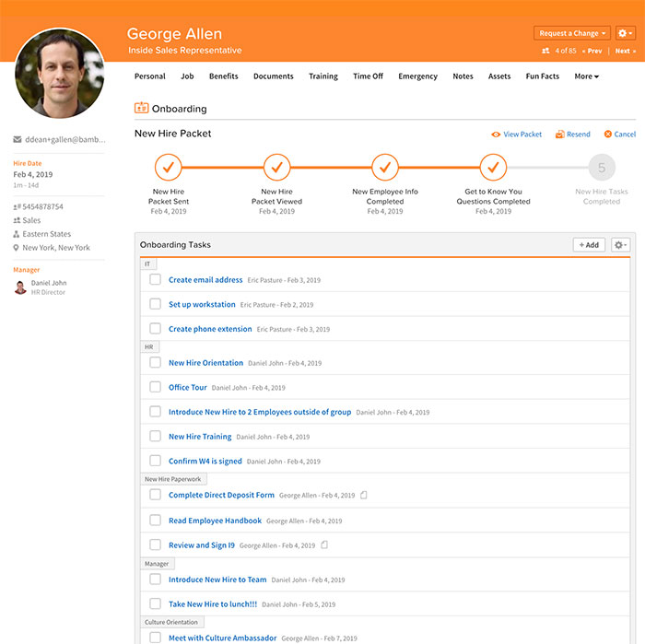Open the Onboarding Tasks gear dropdown

click(x=620, y=245)
